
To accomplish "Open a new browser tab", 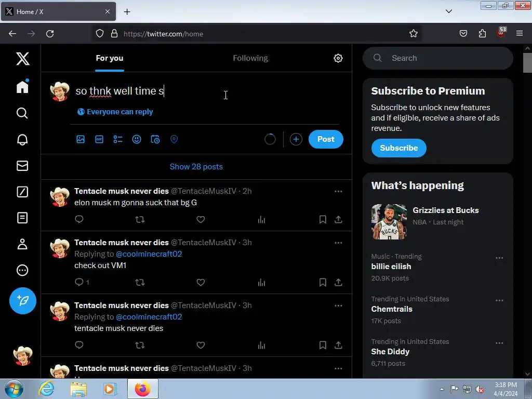I will point(127,12).
